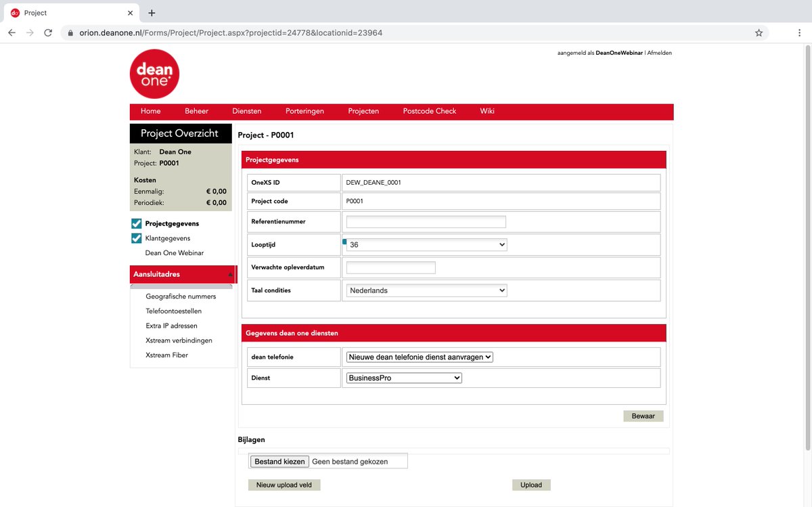
Task: Click the lock icon in address bar
Action: pyautogui.click(x=70, y=32)
